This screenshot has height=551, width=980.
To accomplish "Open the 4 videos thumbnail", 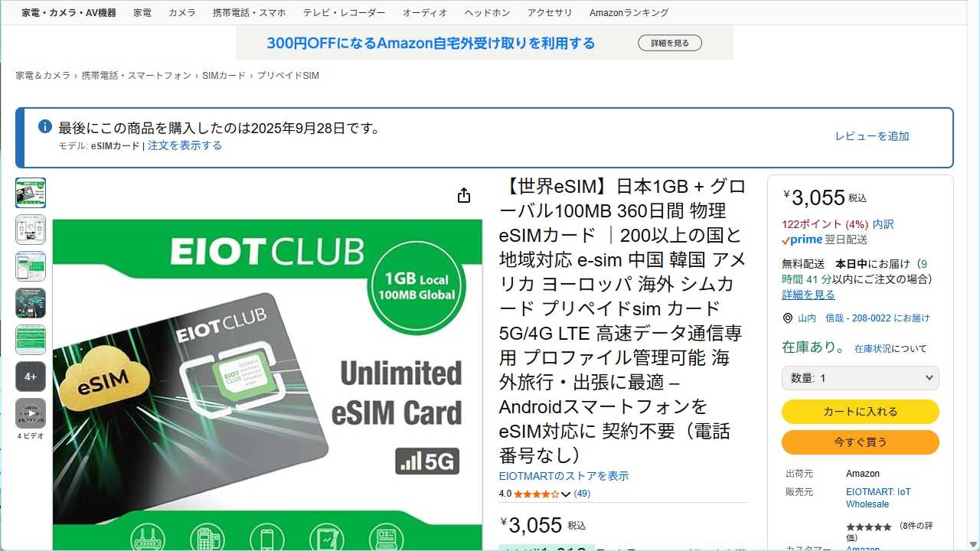I will point(31,413).
